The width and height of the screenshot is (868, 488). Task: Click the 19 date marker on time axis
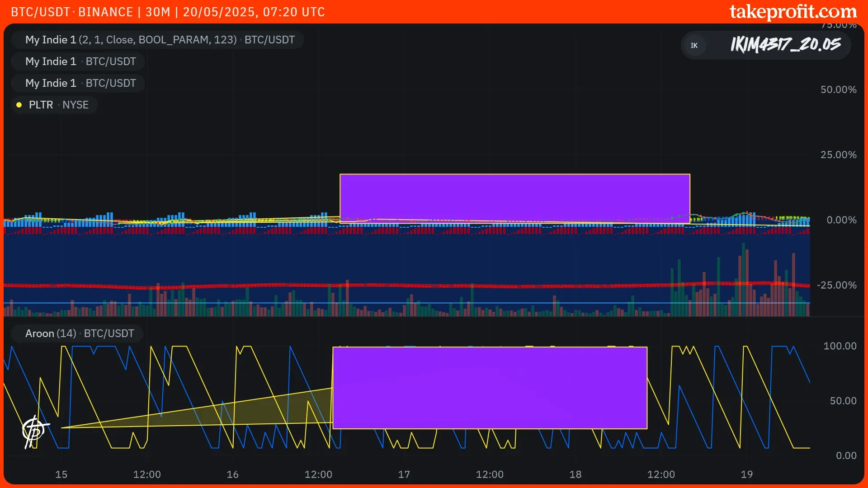[x=746, y=474]
